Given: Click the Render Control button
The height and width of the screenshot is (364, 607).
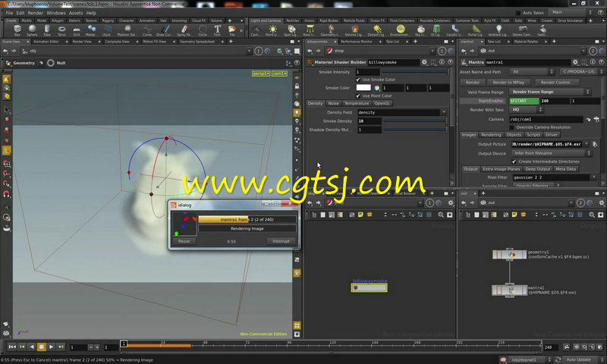Looking at the screenshot, I should [555, 83].
